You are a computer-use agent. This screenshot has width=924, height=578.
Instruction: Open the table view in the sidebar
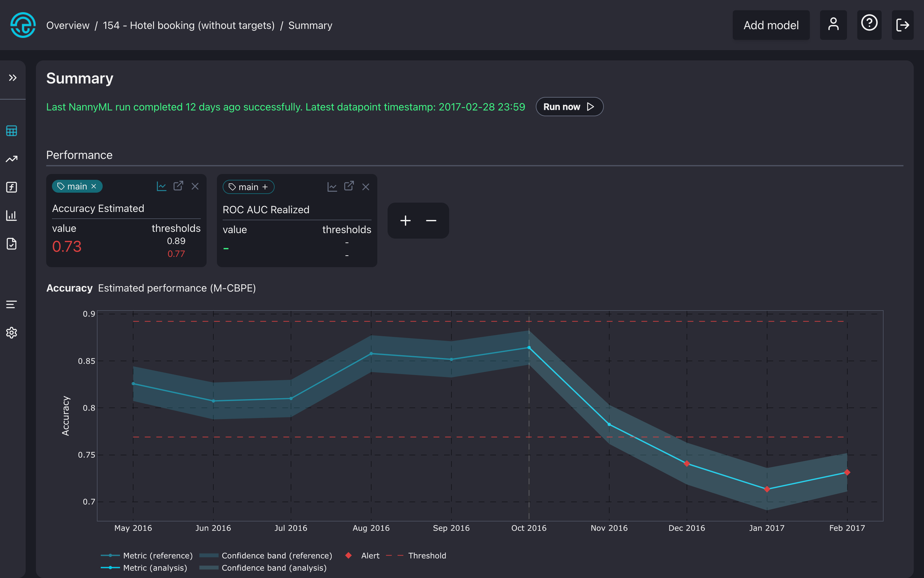[x=12, y=130]
